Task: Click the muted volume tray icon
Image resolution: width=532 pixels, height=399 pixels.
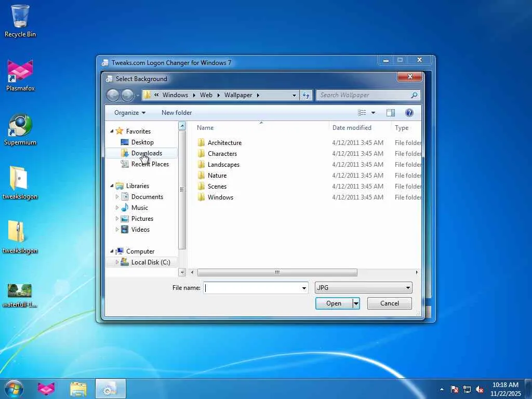Action: (x=480, y=390)
